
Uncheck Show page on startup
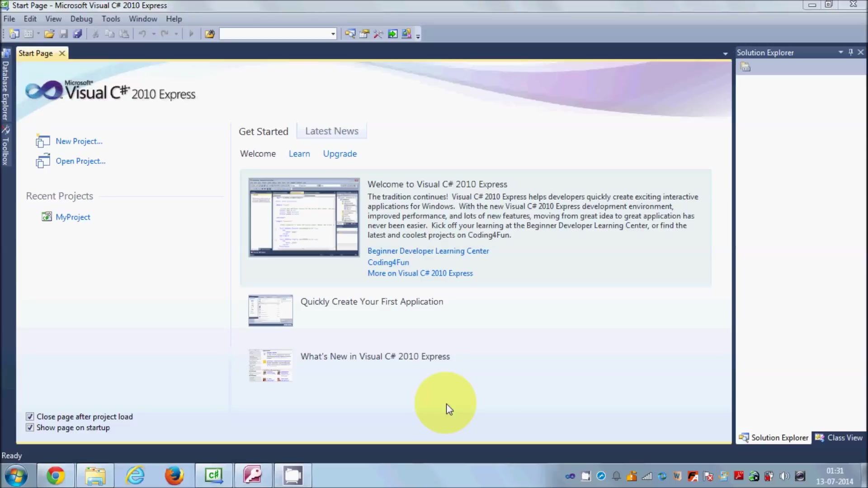[30, 427]
